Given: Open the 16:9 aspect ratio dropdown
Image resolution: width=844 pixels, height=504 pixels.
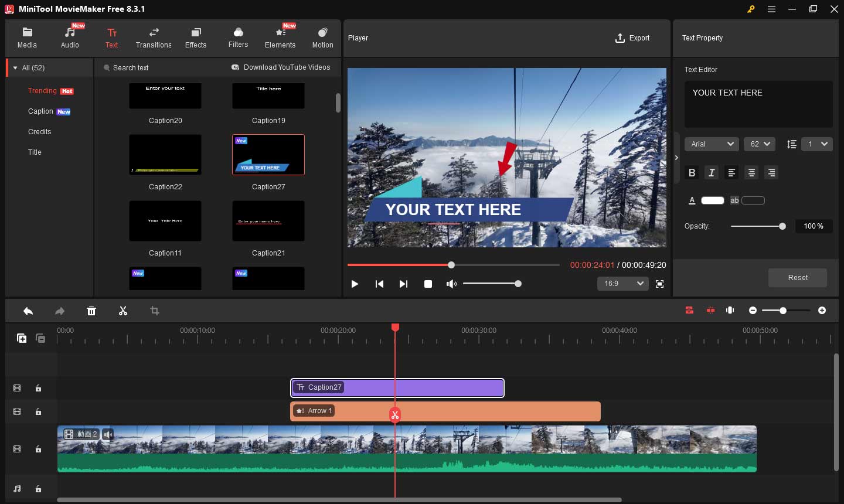Looking at the screenshot, I should [622, 284].
